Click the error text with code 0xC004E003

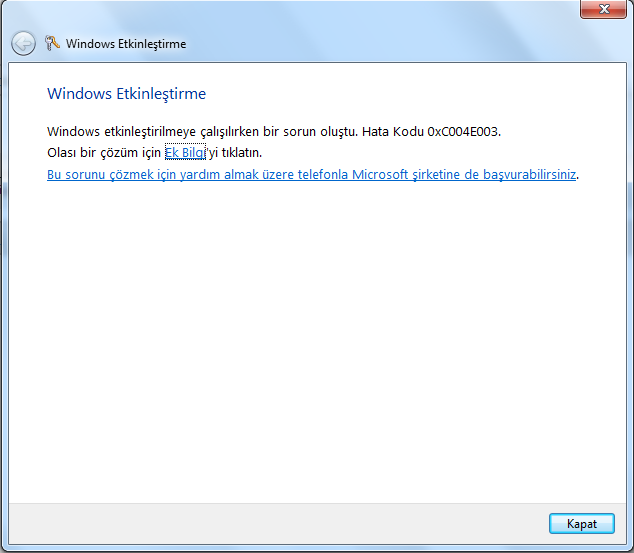pos(274,131)
